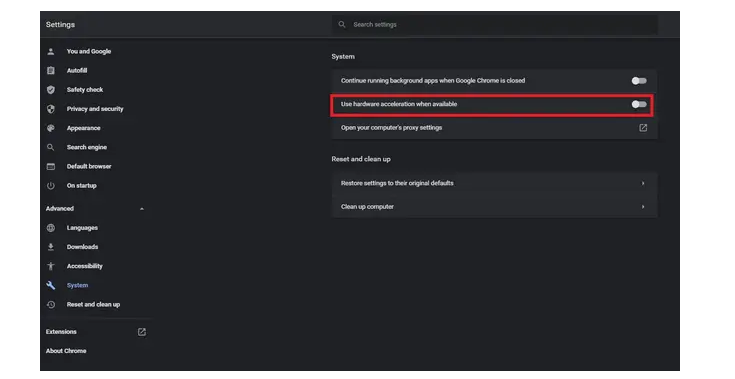This screenshot has width=735, height=379.
Task: Click the external link icon for proxy settings
Action: click(643, 128)
